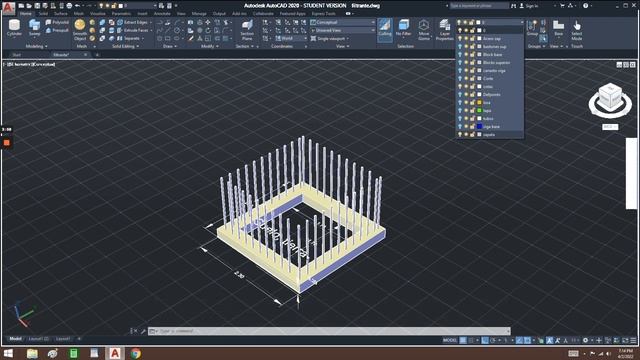The width and height of the screenshot is (640, 360).
Task: Switch to the Surface ribbon tab
Action: (61, 13)
